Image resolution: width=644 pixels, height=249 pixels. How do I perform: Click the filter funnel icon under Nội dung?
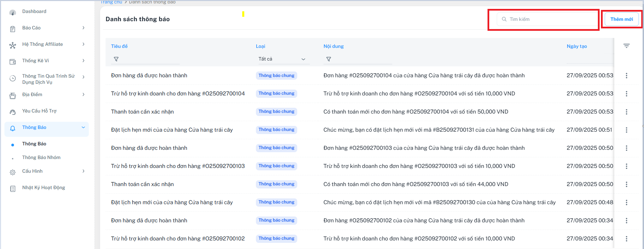click(x=328, y=59)
